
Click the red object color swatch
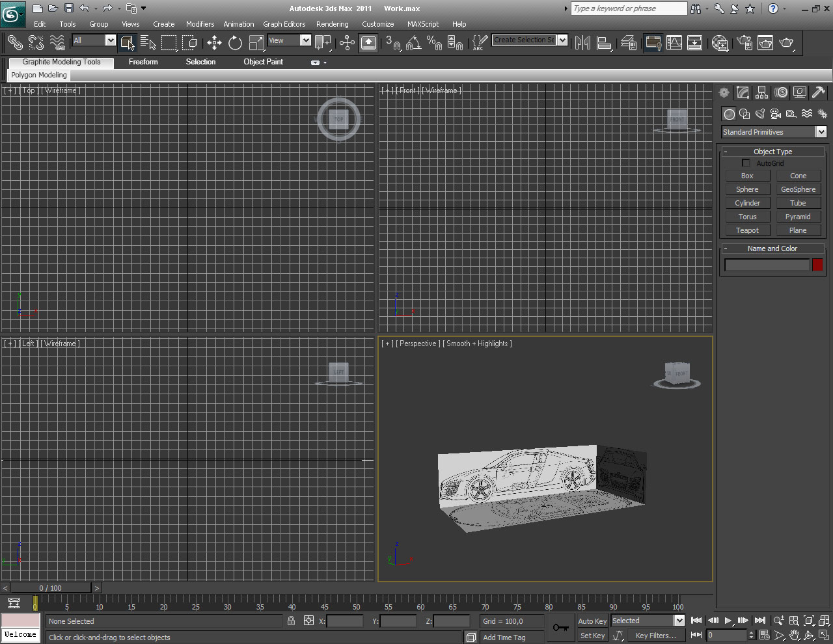tap(817, 264)
